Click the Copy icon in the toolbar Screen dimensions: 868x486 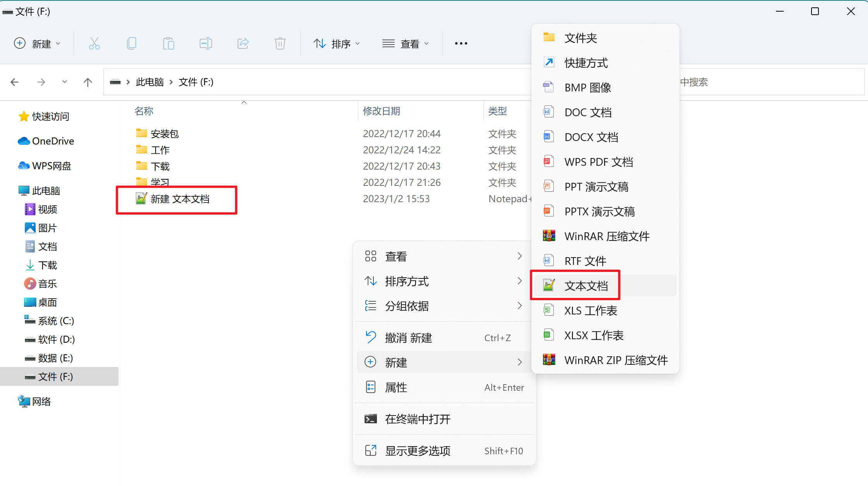pos(132,43)
